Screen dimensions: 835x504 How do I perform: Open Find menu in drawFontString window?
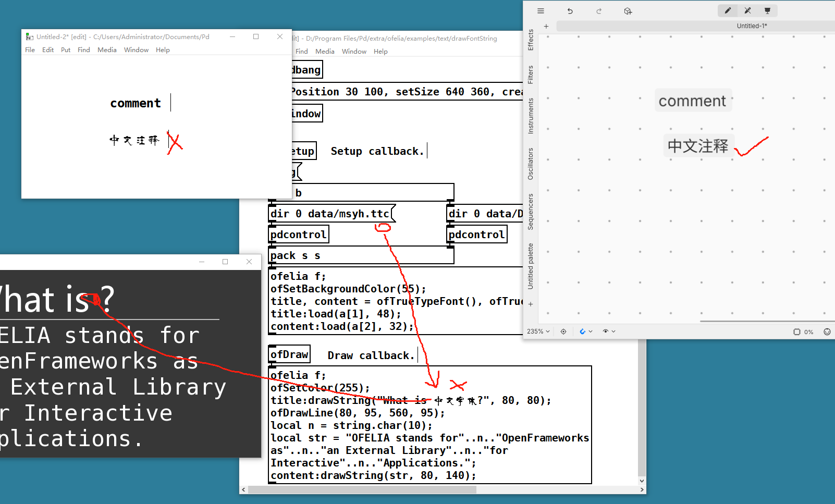coord(301,52)
